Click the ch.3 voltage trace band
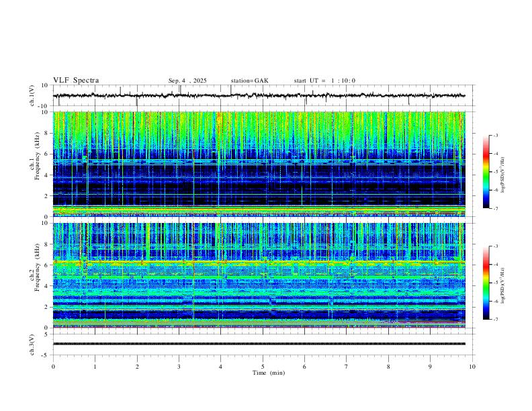 pos(259,344)
